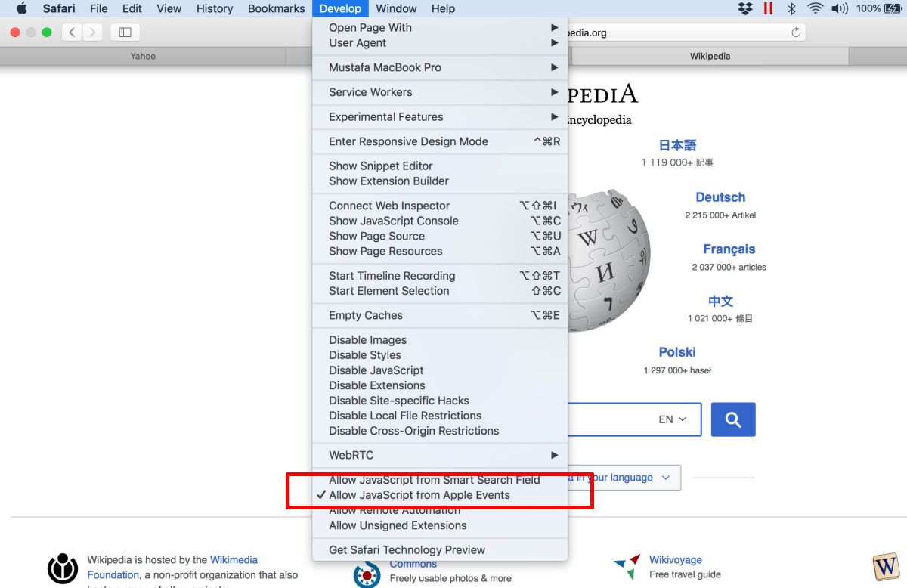Open the Wikivoyage link

point(676,560)
